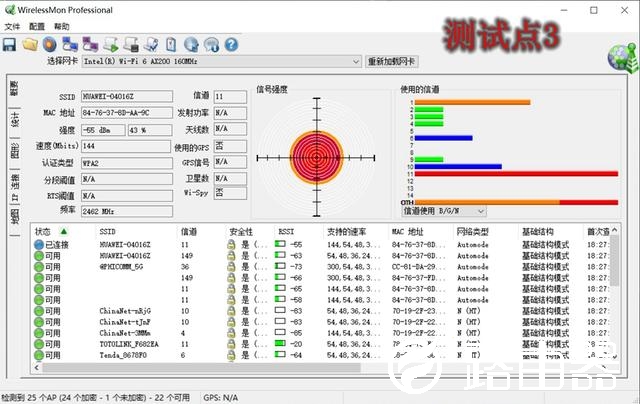The height and width of the screenshot is (404, 640).
Task: Open the 选择网卡 adapter dropdown
Action: coord(356,62)
